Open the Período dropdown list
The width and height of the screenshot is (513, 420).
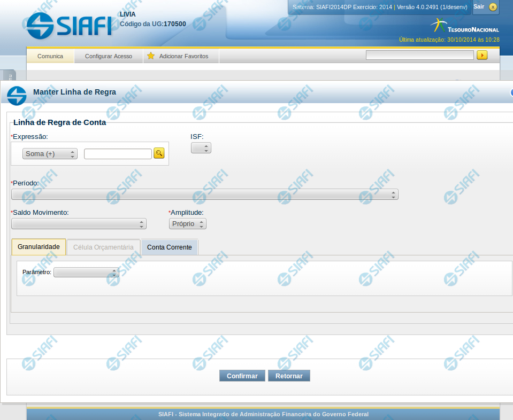click(204, 195)
